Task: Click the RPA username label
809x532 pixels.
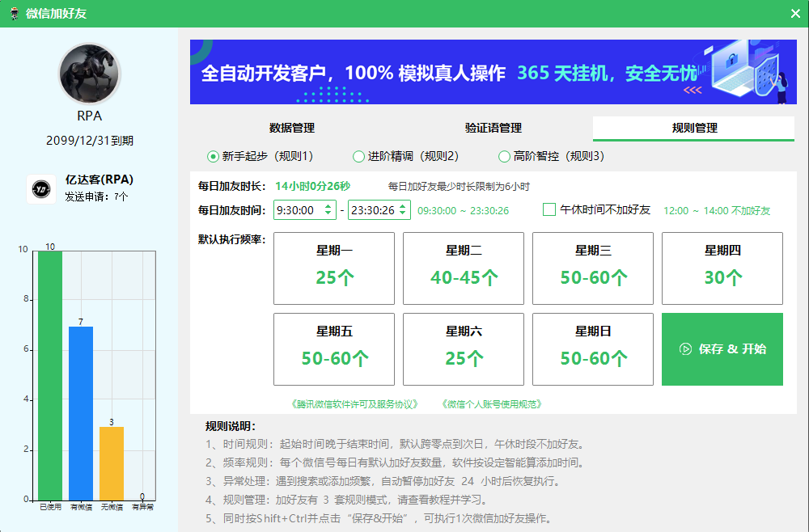Action: [x=90, y=116]
